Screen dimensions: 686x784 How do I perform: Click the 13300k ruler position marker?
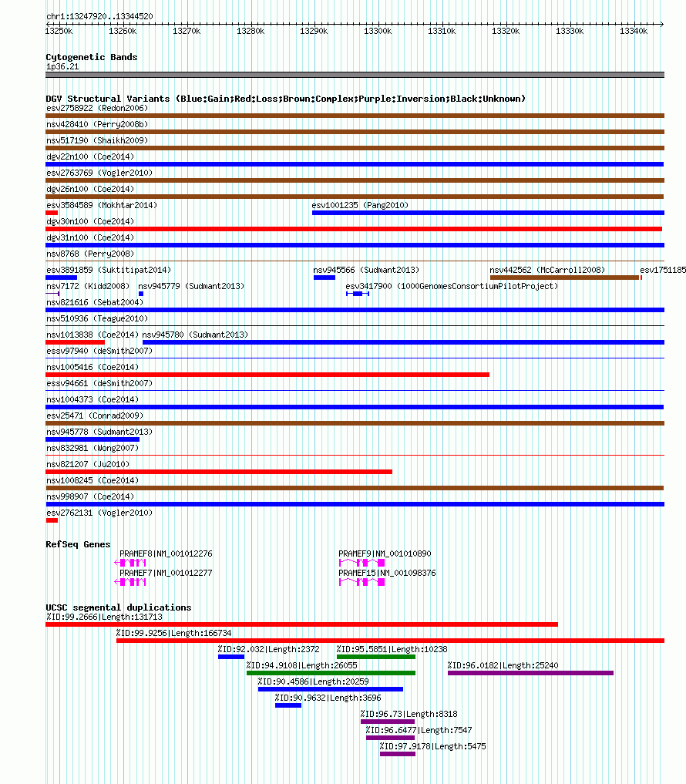coord(378,31)
